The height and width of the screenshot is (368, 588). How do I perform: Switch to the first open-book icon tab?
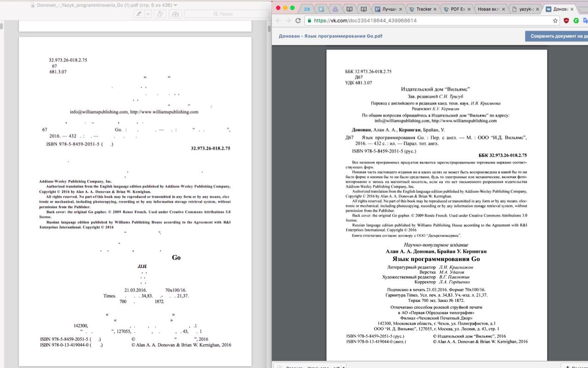(x=350, y=9)
